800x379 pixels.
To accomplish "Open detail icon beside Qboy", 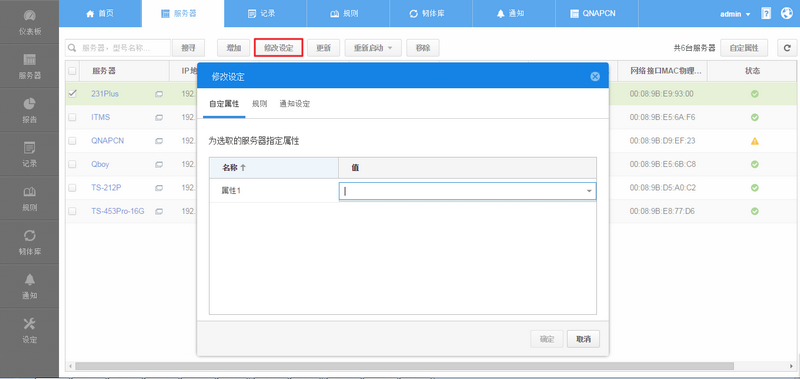I will (159, 164).
